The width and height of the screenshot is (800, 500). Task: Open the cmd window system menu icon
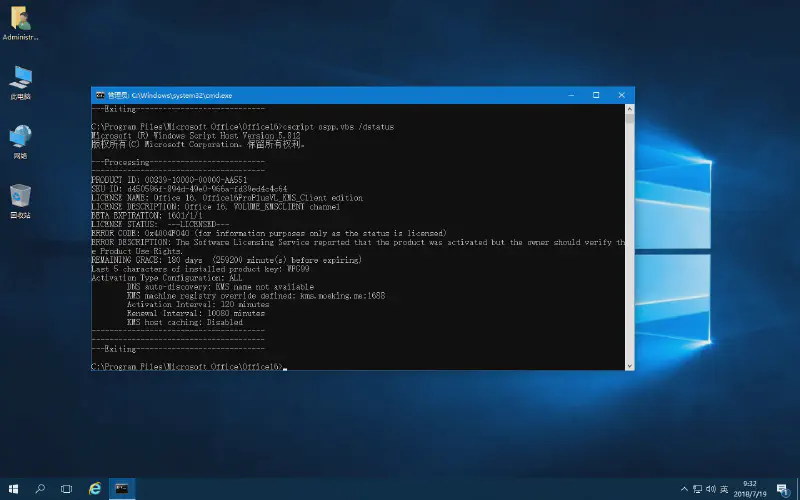100,95
